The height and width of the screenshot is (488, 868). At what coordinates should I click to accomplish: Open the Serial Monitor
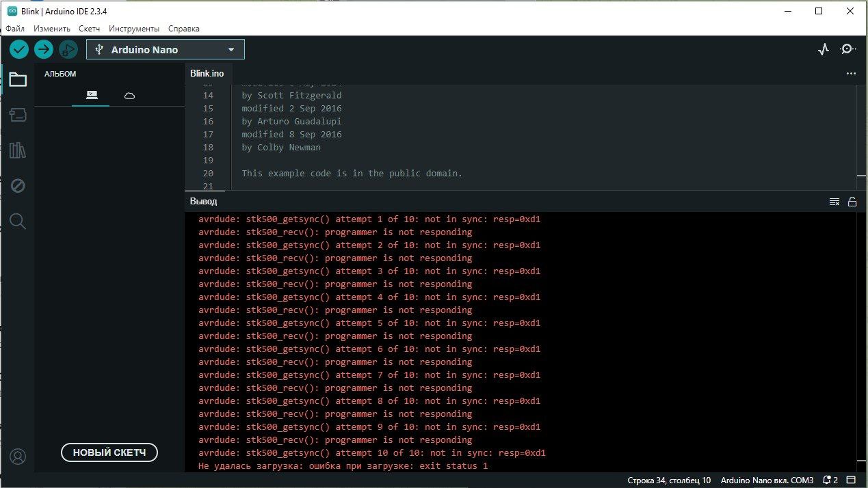[848, 49]
